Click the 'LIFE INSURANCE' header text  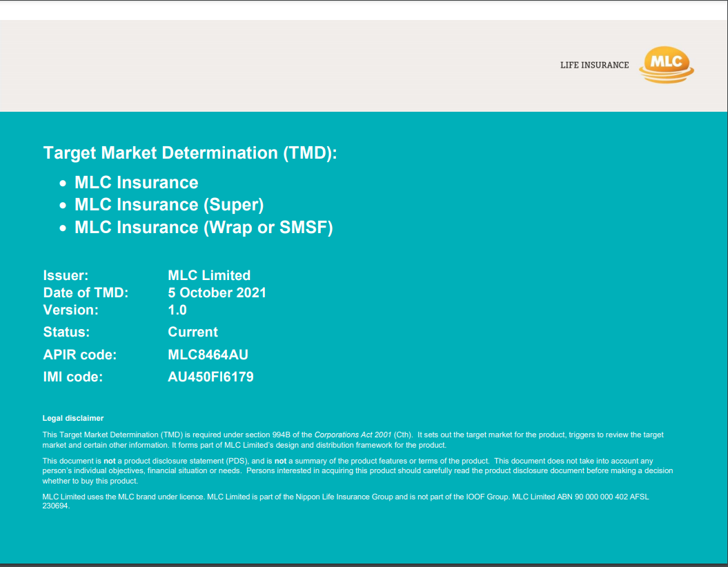coord(594,65)
